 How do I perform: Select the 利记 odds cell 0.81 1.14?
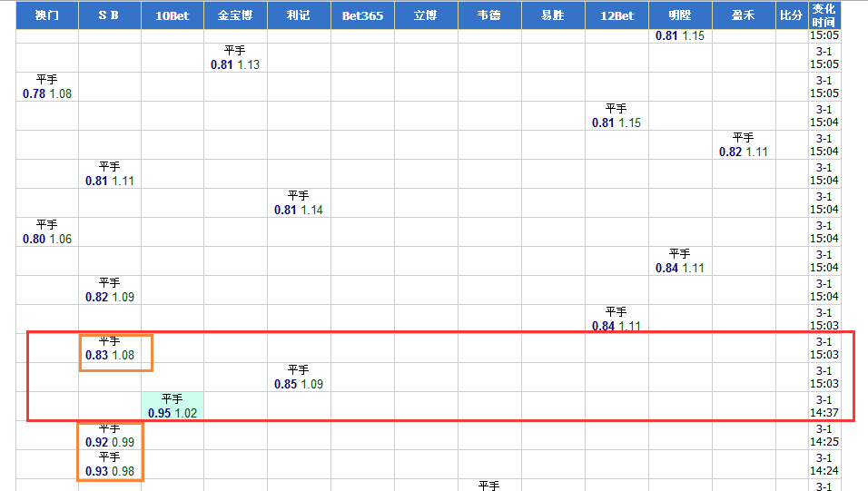(299, 203)
